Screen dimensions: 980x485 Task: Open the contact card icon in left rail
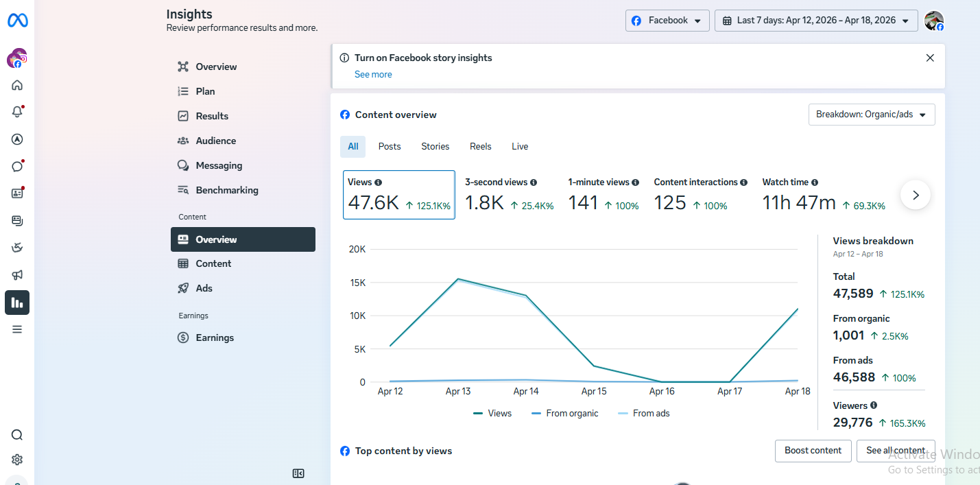[17, 193]
